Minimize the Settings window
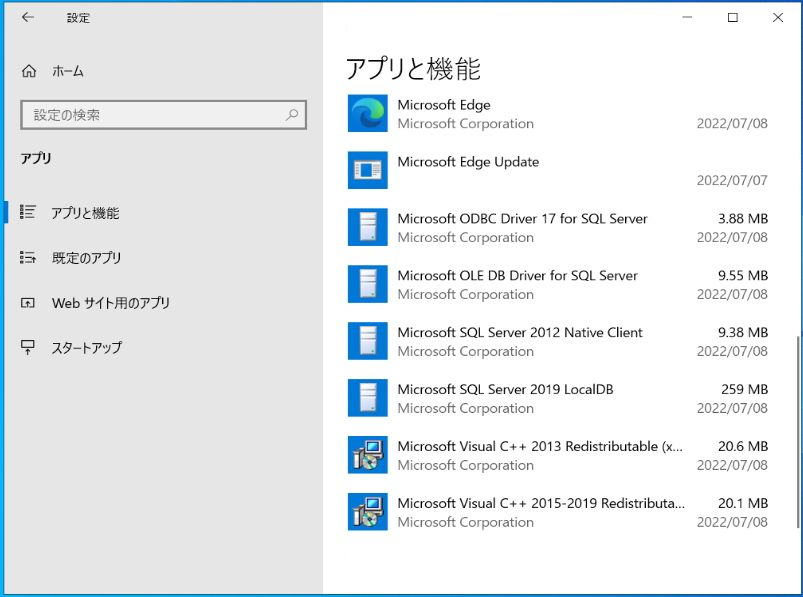803x597 pixels. tap(687, 17)
